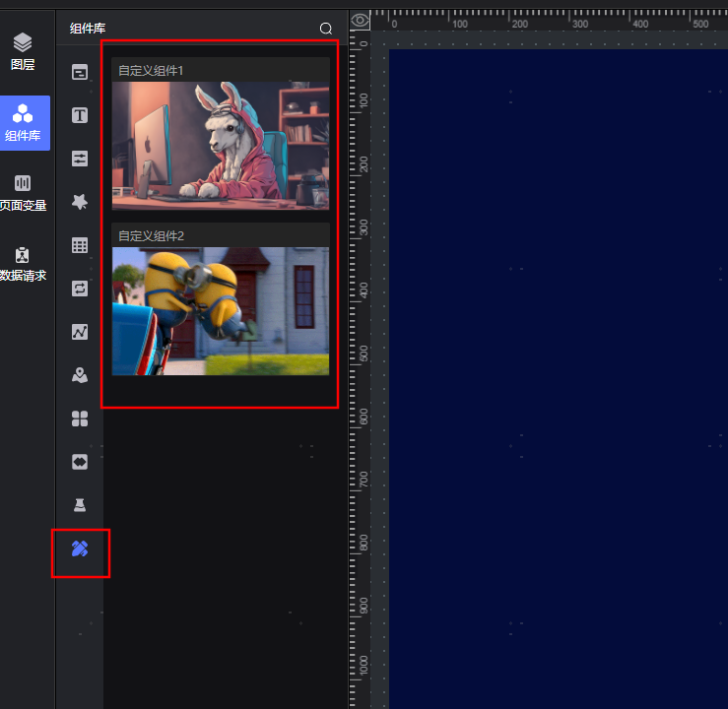Screen dimensions: 728x709
Task: Select the map pin category icon
Action: coord(80,375)
